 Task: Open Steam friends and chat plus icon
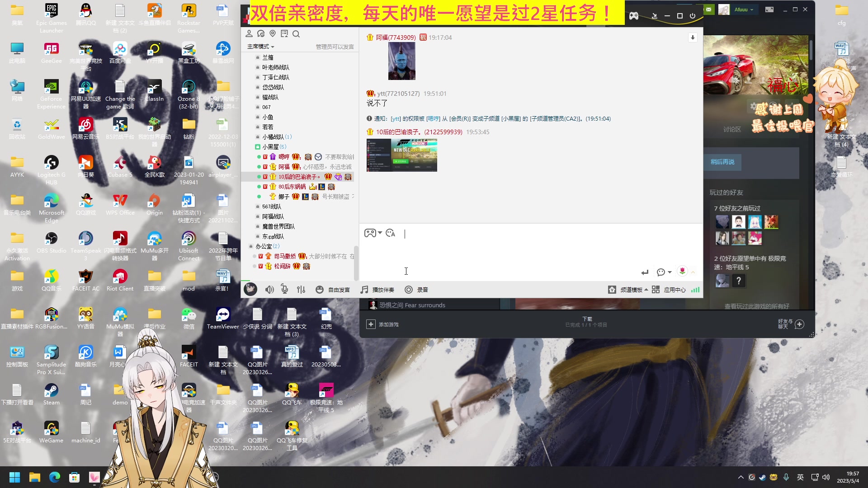pyautogui.click(x=799, y=324)
